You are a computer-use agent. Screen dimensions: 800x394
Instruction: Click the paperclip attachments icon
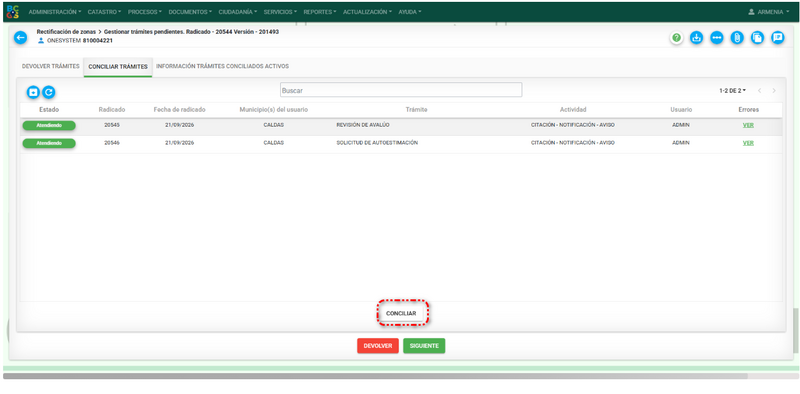pyautogui.click(x=737, y=38)
